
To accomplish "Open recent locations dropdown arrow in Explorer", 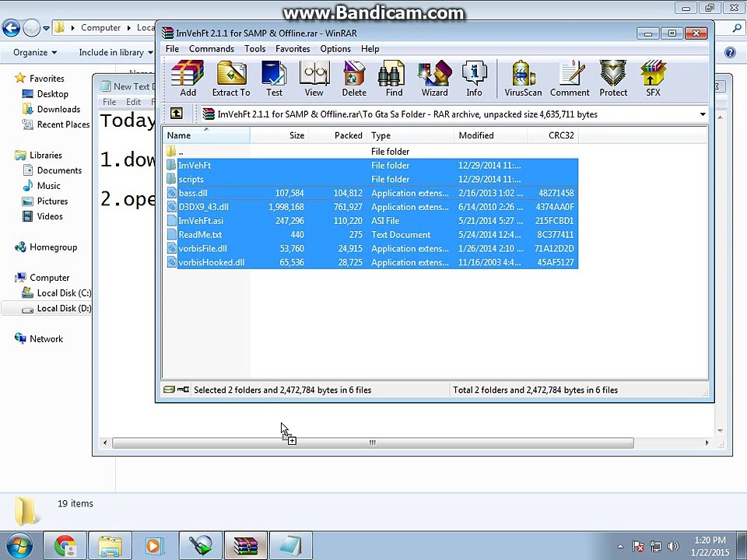I will point(46,28).
